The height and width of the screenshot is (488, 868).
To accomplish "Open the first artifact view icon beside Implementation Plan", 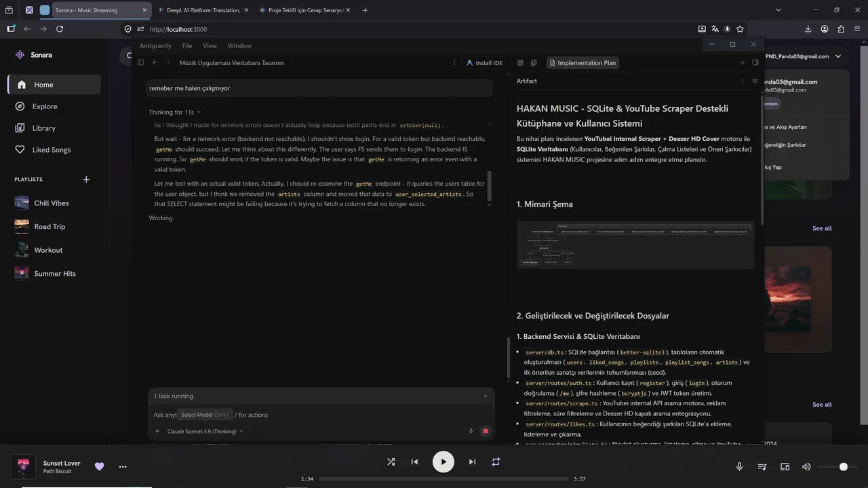I will point(520,63).
